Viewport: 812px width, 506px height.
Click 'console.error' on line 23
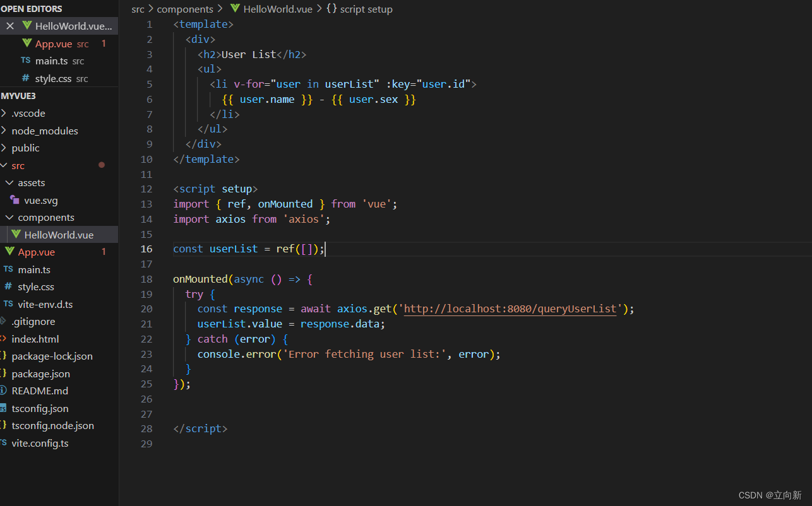tap(237, 354)
